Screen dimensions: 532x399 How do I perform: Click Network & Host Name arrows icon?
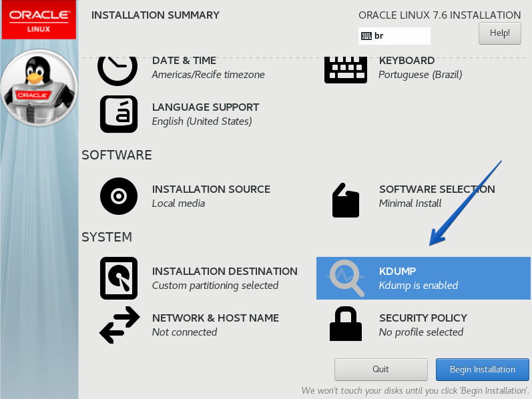118,325
